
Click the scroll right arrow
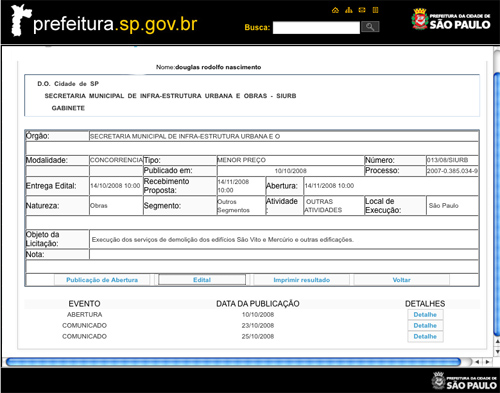coord(488,362)
